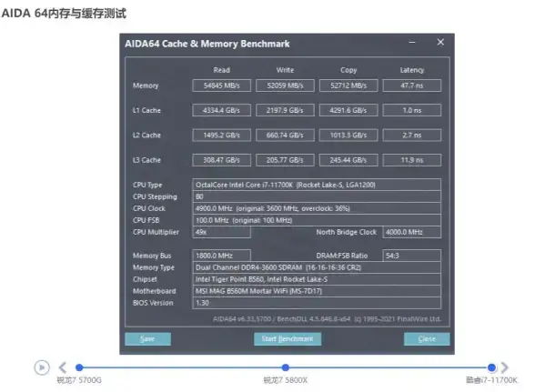Click L2 Cache Write value 660.74 GB/s
Screen dimensions: 535x392
[286, 136]
